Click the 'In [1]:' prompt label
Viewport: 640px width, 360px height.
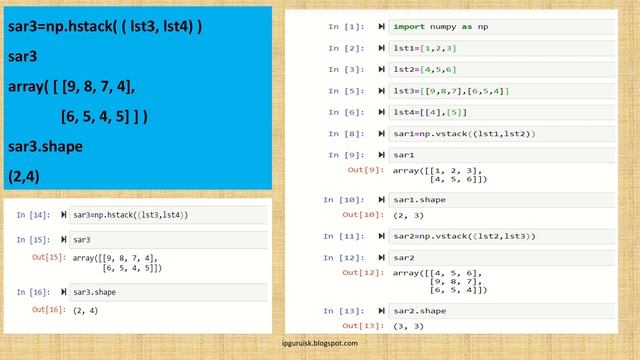point(346,27)
